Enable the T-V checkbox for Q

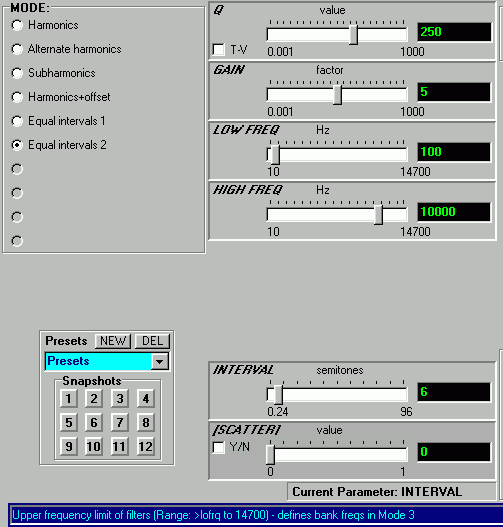click(x=219, y=50)
